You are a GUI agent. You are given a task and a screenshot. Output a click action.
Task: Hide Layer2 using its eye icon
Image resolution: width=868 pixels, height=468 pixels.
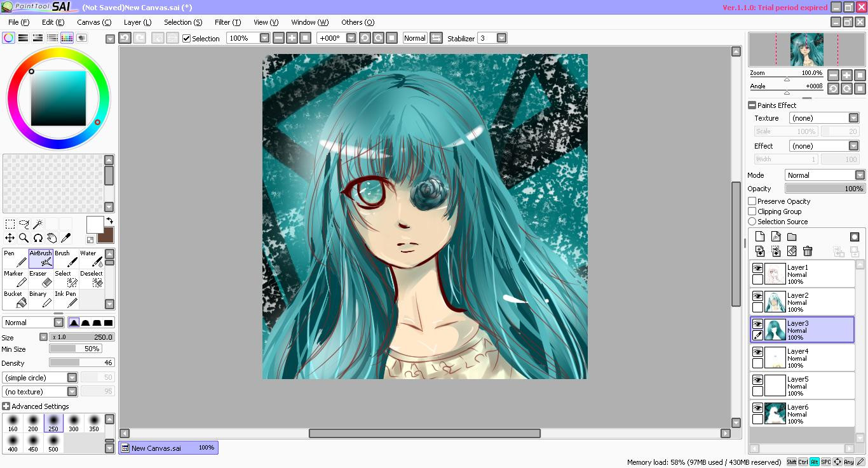pyautogui.click(x=757, y=297)
